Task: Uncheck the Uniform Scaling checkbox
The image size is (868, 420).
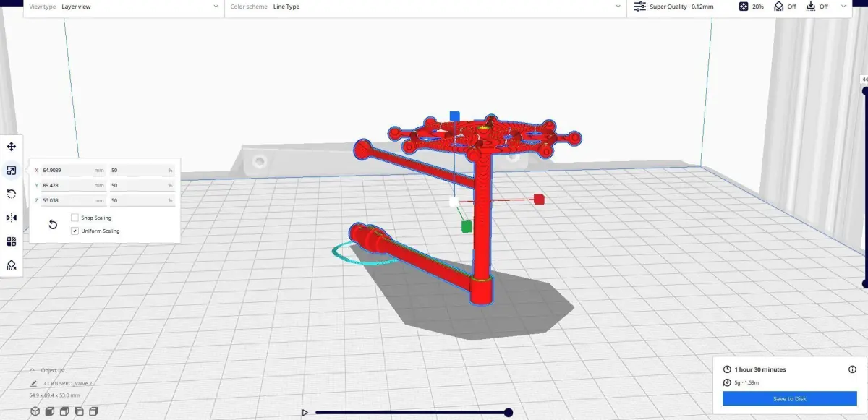Action: pyautogui.click(x=75, y=231)
